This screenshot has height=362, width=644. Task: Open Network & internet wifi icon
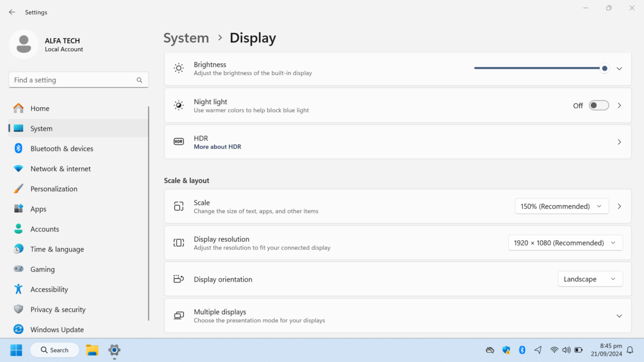[x=18, y=168]
